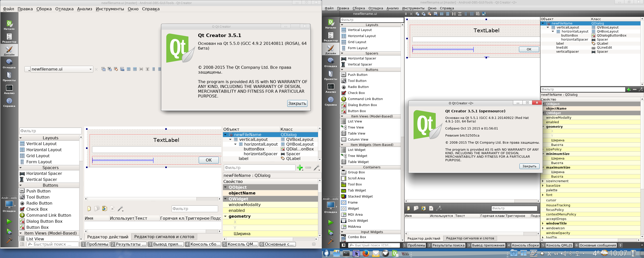Open the terminal from the taskbar
The height and width of the screenshot is (258, 644).
click(346, 253)
